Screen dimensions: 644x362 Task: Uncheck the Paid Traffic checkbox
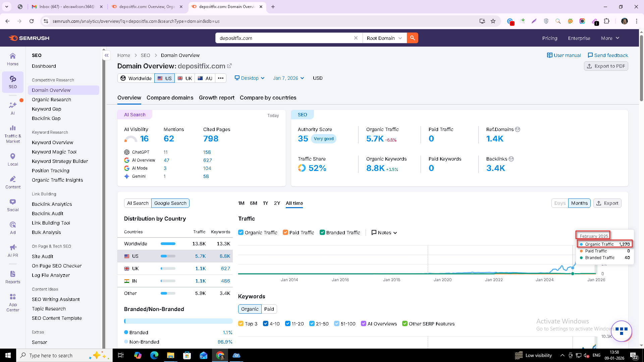click(285, 232)
